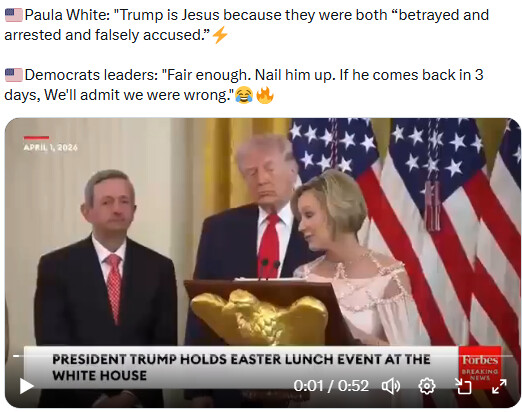This screenshot has height=412, width=522.
Task: Click the Forbes Breaking News logo
Action: pyautogui.click(x=480, y=367)
